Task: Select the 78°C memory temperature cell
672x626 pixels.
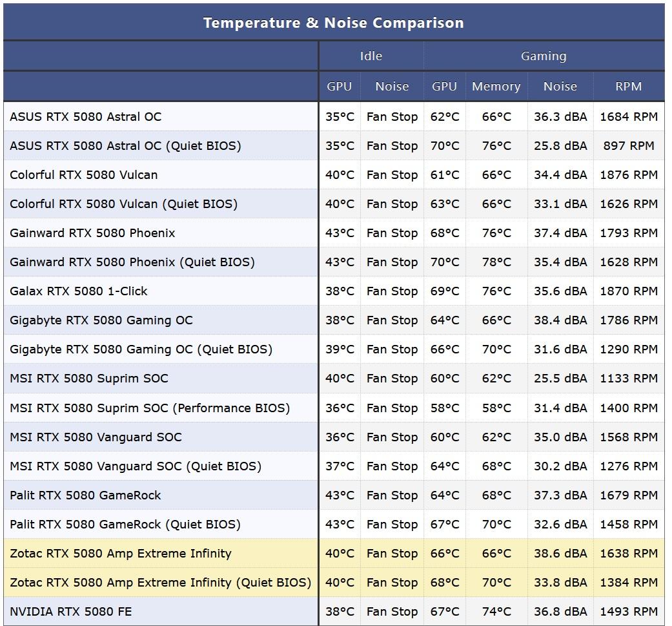Action: 496,262
